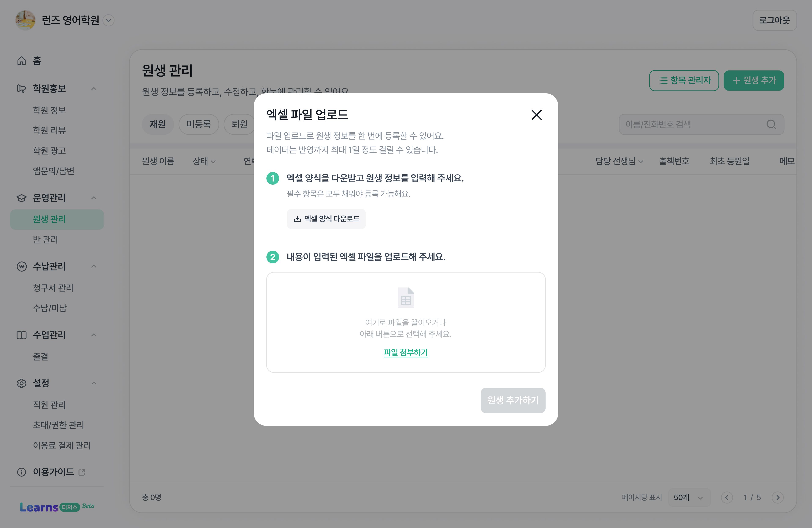Go to previous page arrow
The width and height of the screenshot is (812, 528).
727,498
